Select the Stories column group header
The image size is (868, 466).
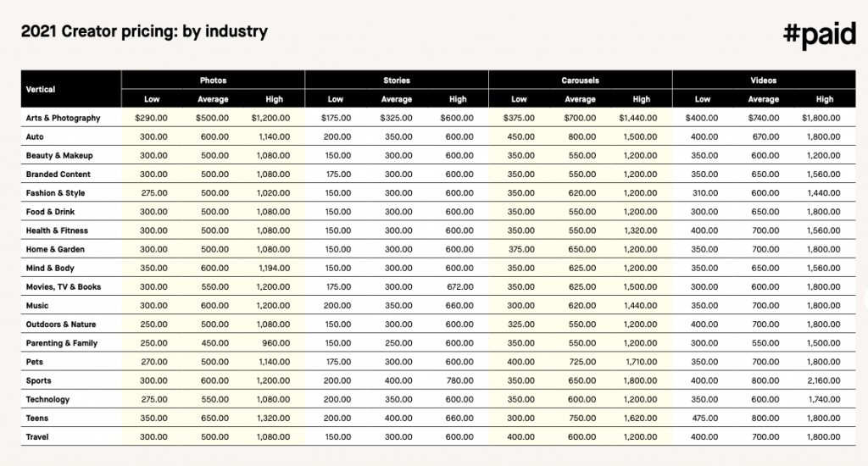(x=397, y=80)
